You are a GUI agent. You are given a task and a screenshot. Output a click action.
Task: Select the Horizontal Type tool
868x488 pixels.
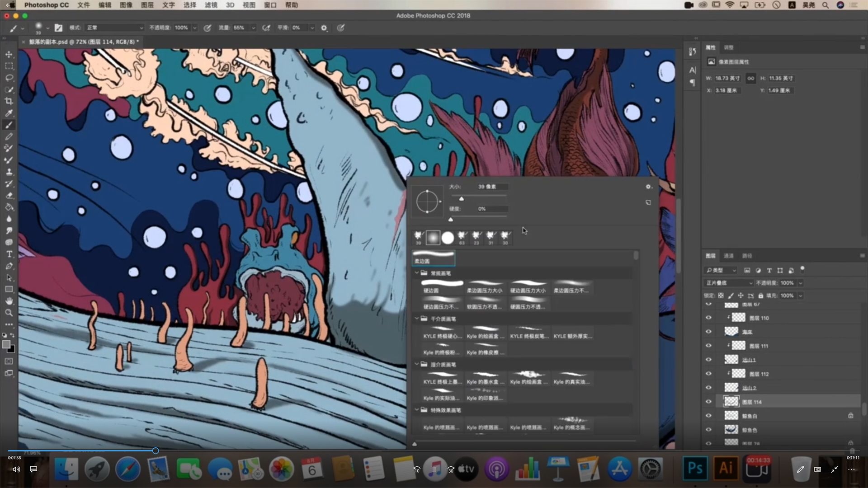coord(9,254)
